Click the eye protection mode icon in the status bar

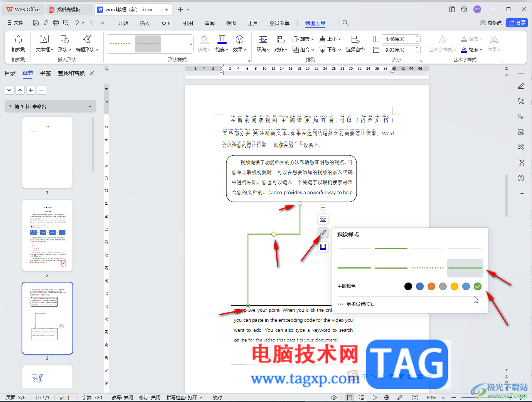pyautogui.click(x=334, y=397)
